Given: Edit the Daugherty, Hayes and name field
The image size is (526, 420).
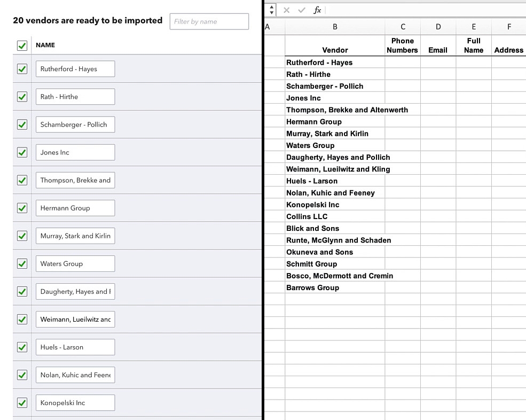Looking at the screenshot, I should (x=75, y=291).
